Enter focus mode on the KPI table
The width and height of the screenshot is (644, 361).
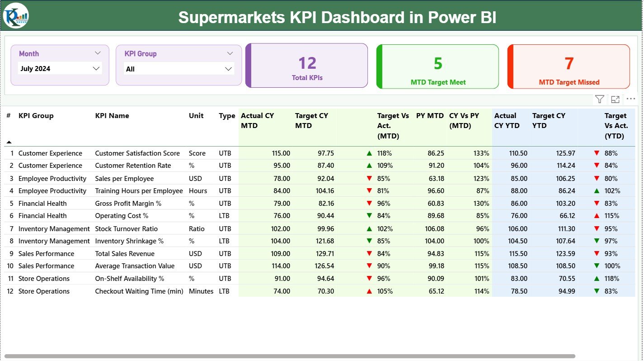point(615,99)
